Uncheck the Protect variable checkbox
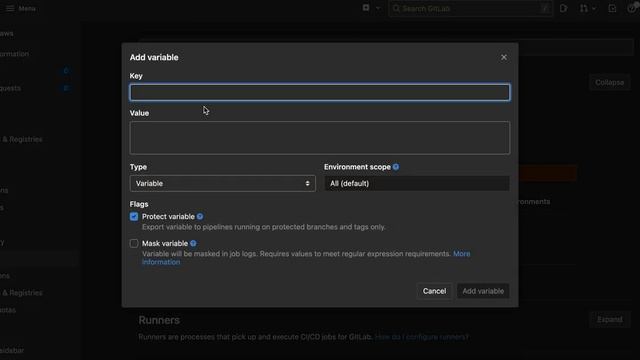This screenshot has height=360, width=640. (134, 217)
